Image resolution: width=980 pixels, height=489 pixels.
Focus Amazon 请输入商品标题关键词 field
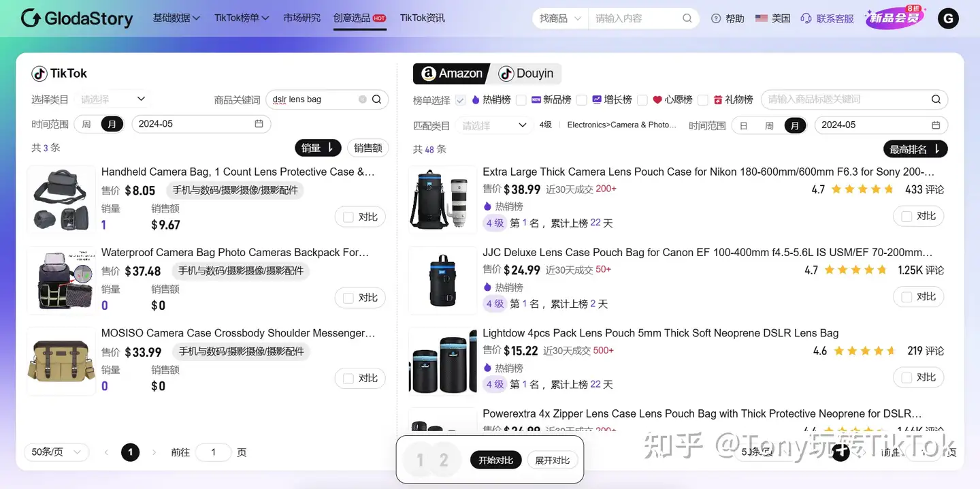point(846,99)
